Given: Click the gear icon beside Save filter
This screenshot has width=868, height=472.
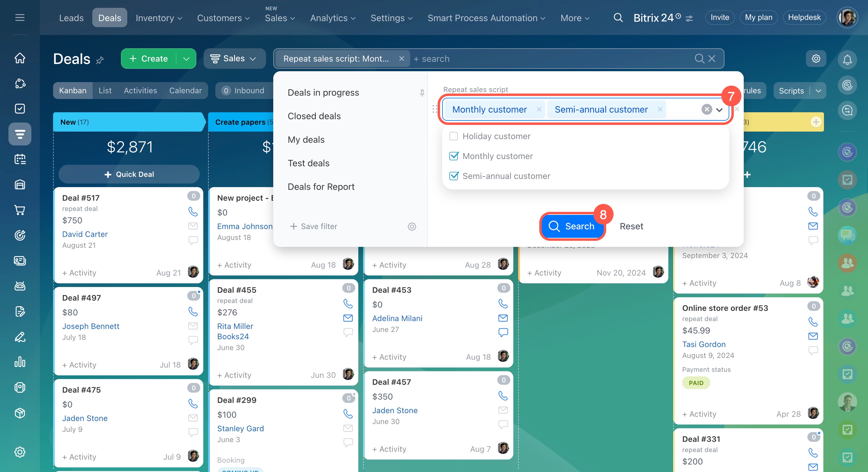Looking at the screenshot, I should [x=412, y=227].
